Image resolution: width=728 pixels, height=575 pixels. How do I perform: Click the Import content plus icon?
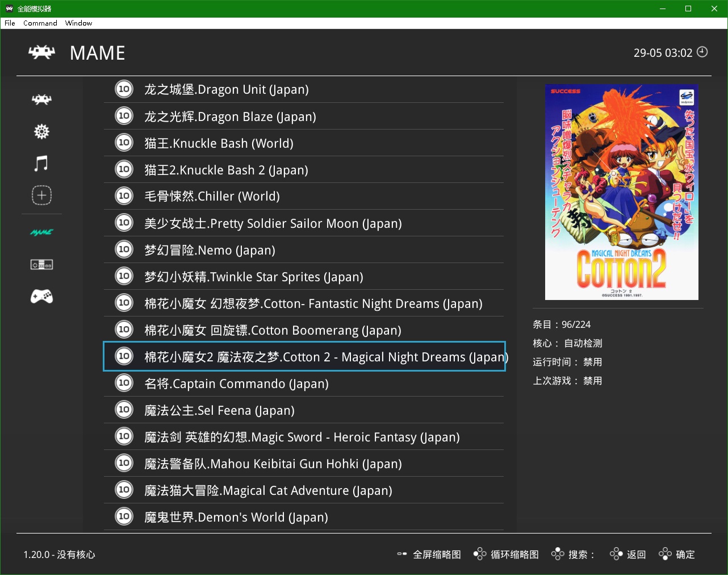point(41,195)
